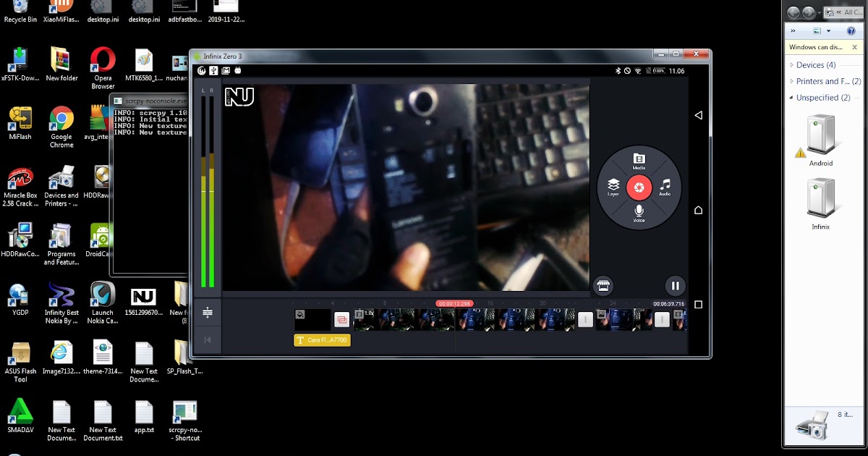Select the 2019-11-22... desktop file
Screen dimensions: 868x456
pos(226,12)
